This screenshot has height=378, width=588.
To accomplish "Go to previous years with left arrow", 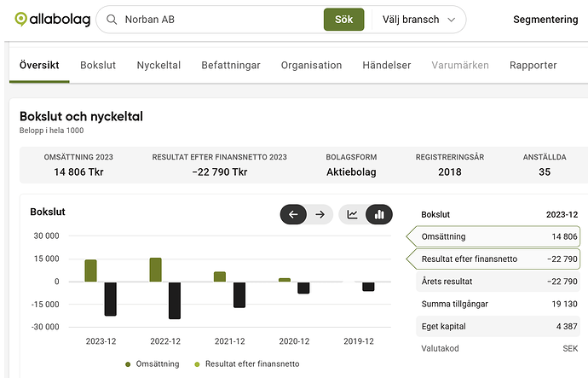I will [293, 214].
